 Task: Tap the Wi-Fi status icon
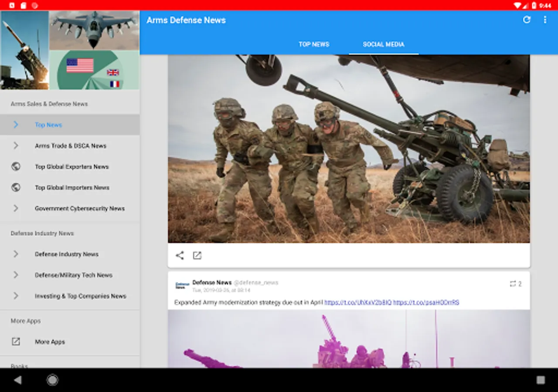tap(517, 5)
